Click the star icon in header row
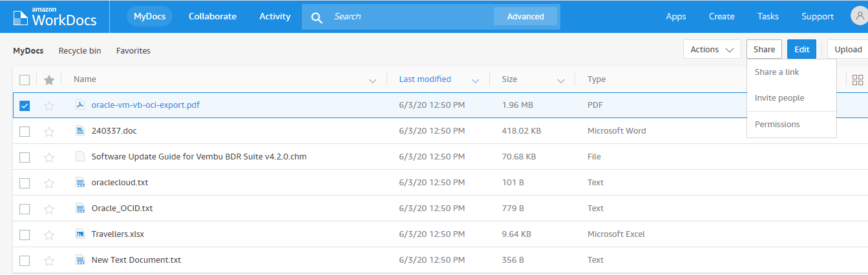Screen dimensions: 868x275 tap(49, 80)
